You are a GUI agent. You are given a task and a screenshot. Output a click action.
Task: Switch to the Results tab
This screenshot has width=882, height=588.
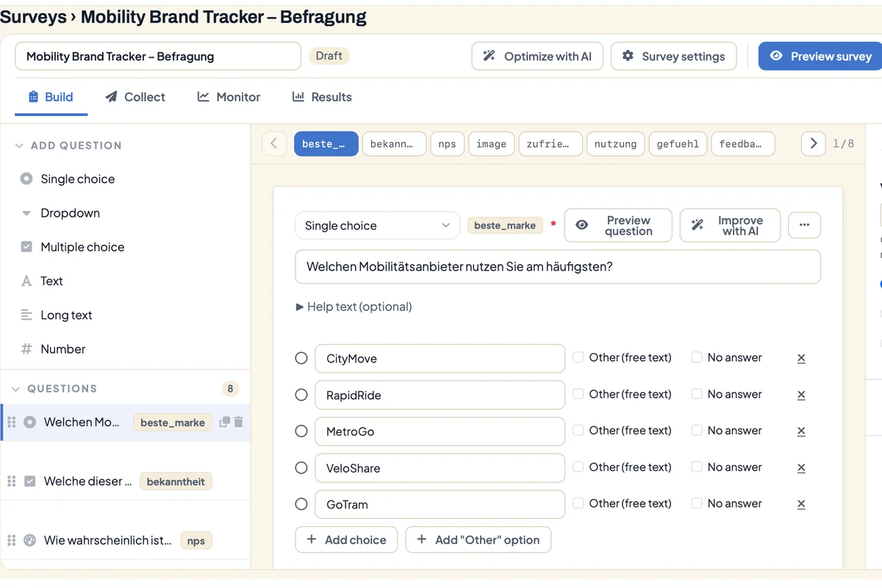(x=322, y=97)
